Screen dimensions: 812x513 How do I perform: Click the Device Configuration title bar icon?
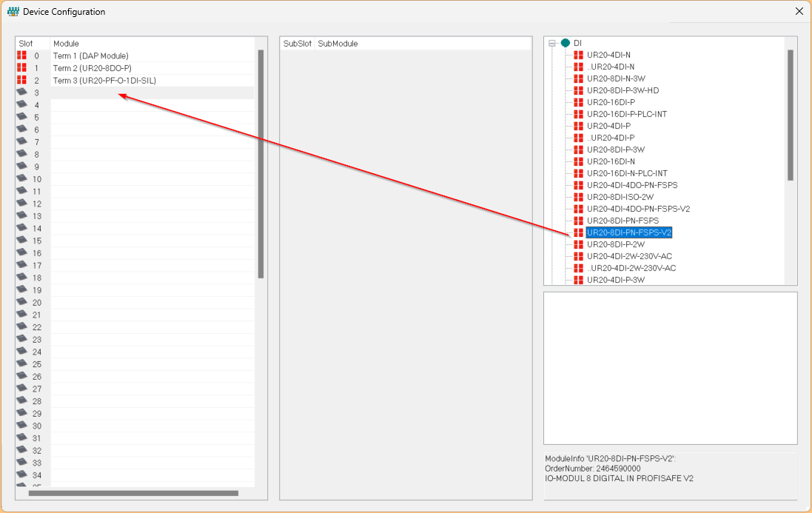click(13, 11)
